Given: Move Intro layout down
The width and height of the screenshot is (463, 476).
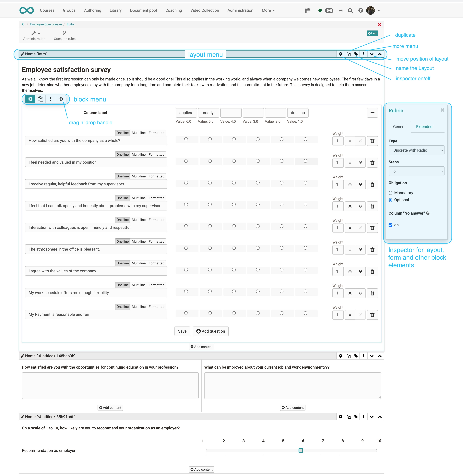Looking at the screenshot, I should click(x=372, y=54).
